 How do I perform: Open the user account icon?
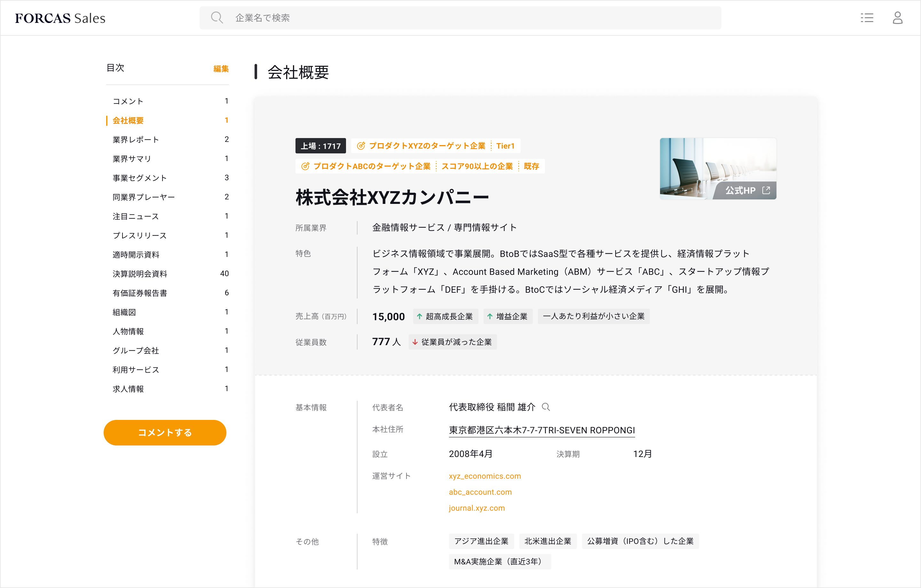click(897, 18)
